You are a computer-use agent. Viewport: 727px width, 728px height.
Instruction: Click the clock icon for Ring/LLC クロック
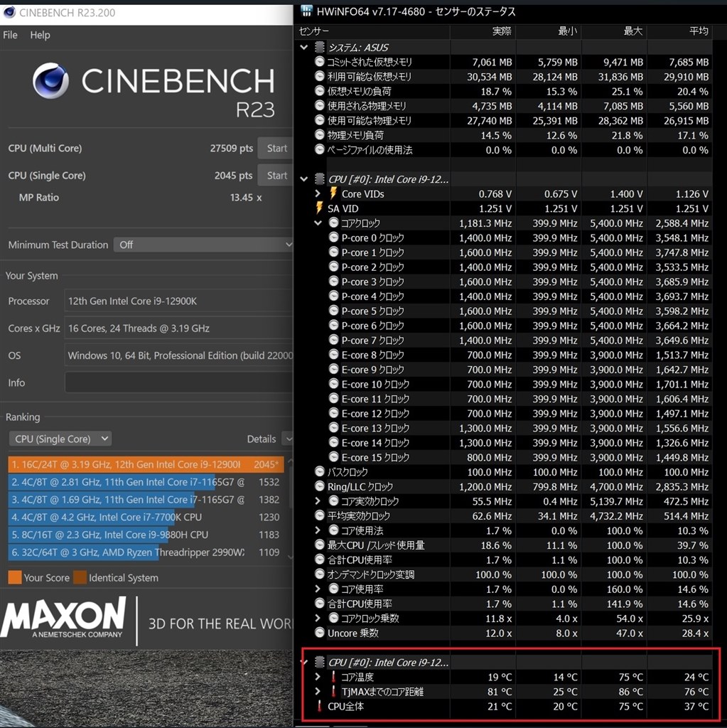coord(319,486)
